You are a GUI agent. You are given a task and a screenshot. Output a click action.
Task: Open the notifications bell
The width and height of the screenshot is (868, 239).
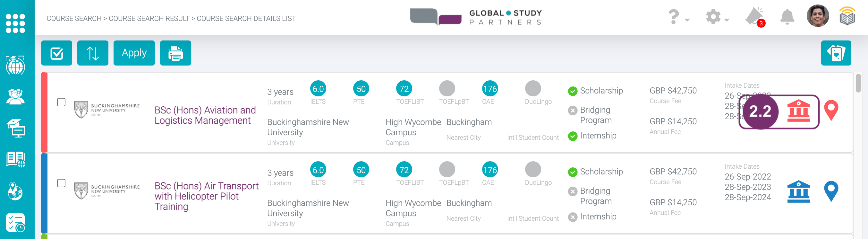(787, 16)
